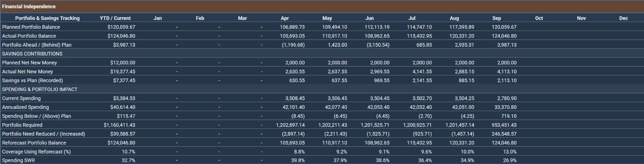644x164 pixels.
Task: Click the Spending SWR row label
Action: point(18,160)
